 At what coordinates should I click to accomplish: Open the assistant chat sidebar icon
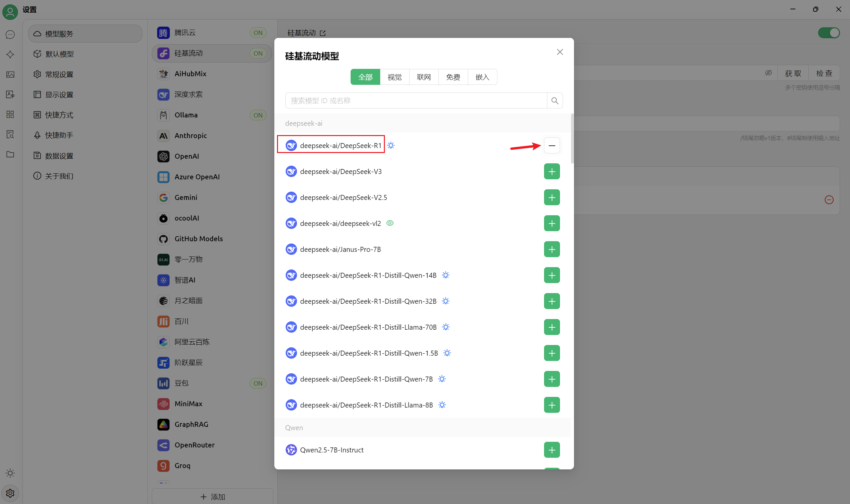[10, 35]
